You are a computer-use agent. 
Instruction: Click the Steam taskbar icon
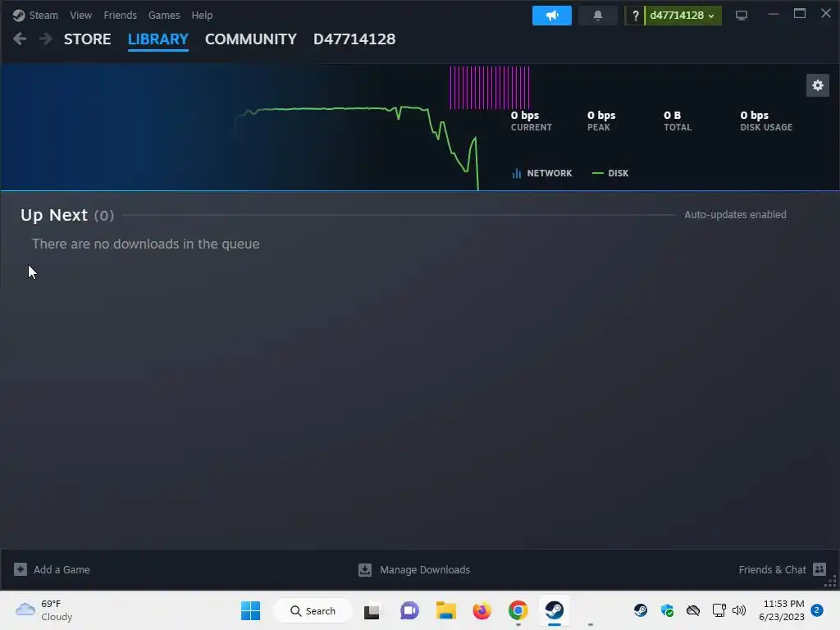555,610
